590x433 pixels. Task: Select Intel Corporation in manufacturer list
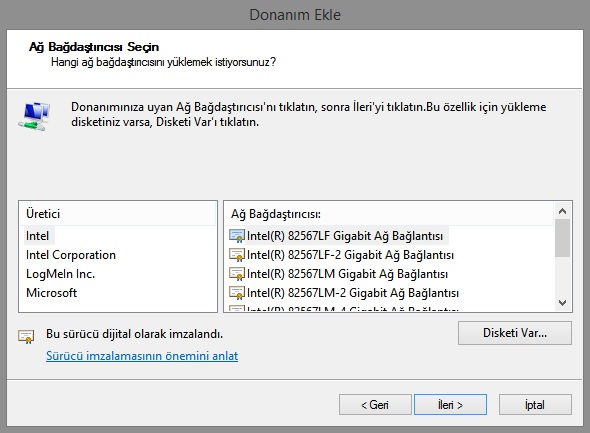point(71,255)
